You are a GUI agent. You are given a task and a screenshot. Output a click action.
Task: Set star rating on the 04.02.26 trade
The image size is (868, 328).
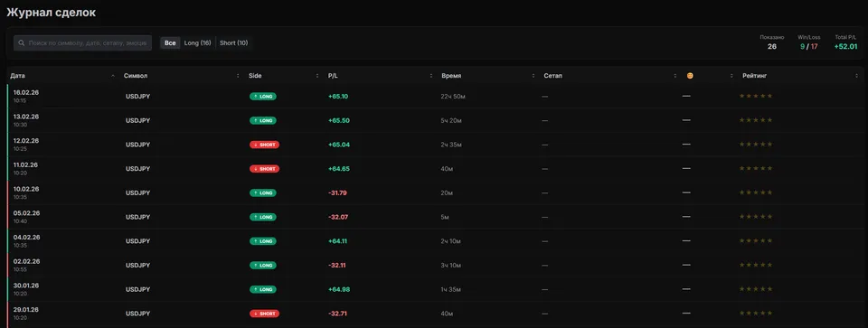(x=756, y=240)
